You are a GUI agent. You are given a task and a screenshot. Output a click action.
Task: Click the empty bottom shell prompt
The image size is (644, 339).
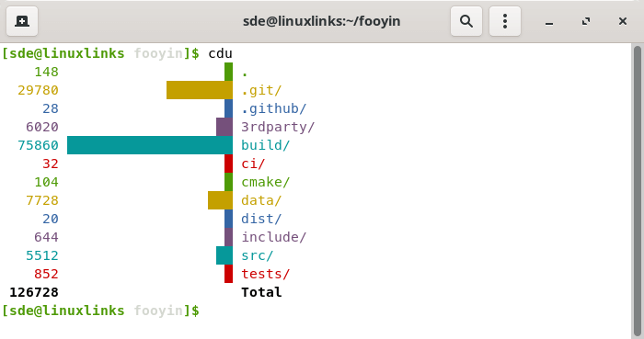point(100,311)
